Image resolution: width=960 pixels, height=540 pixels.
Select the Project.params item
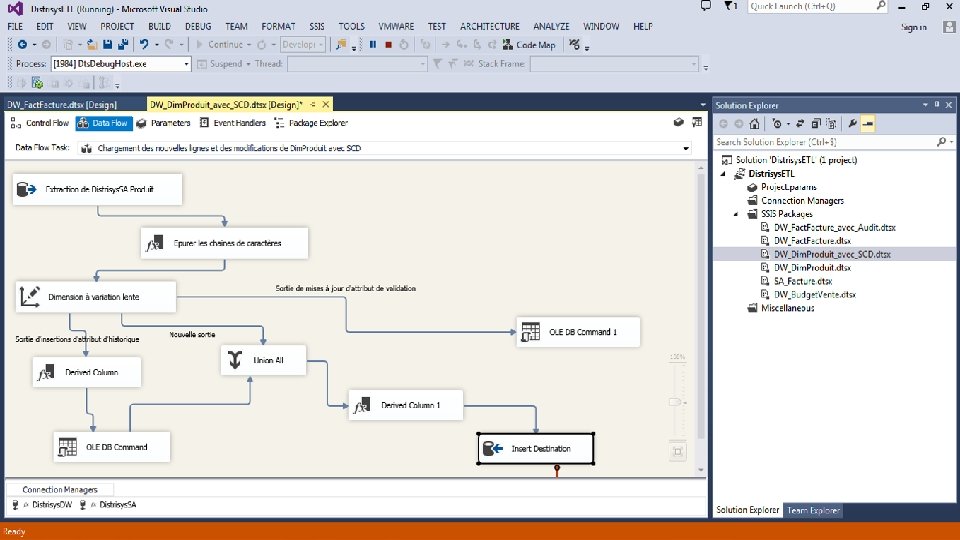(x=789, y=187)
